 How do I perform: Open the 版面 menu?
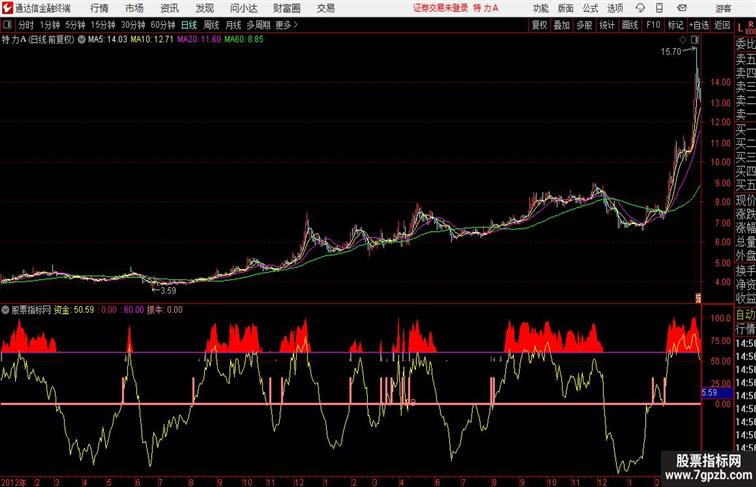565,8
